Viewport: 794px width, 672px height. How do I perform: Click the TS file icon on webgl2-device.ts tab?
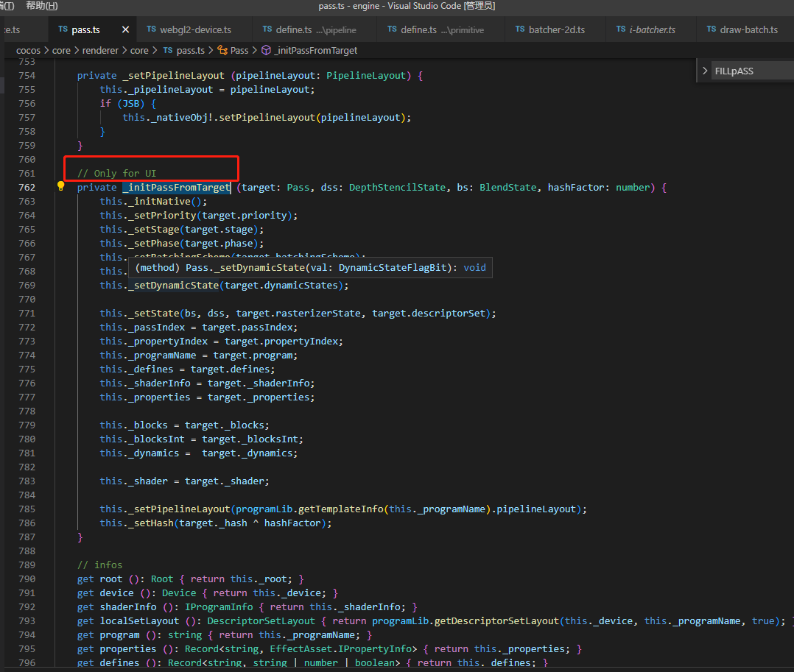point(151,29)
